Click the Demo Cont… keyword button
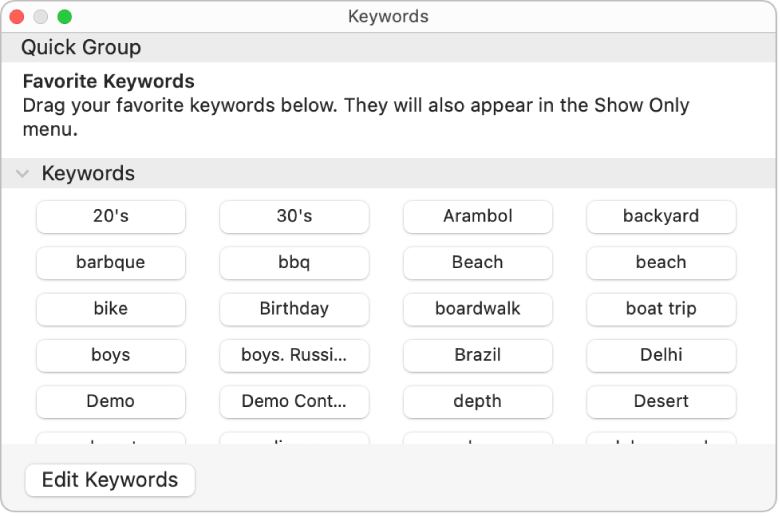This screenshot has width=780, height=516. [294, 401]
